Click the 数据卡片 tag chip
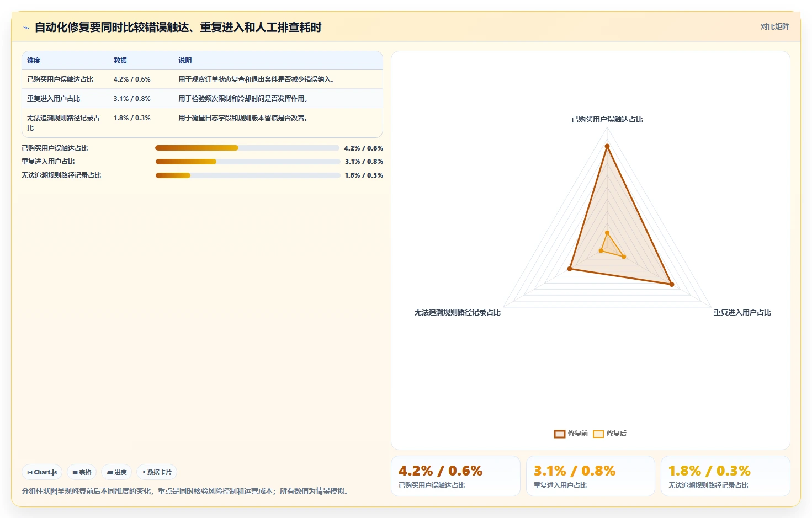 [x=157, y=472]
